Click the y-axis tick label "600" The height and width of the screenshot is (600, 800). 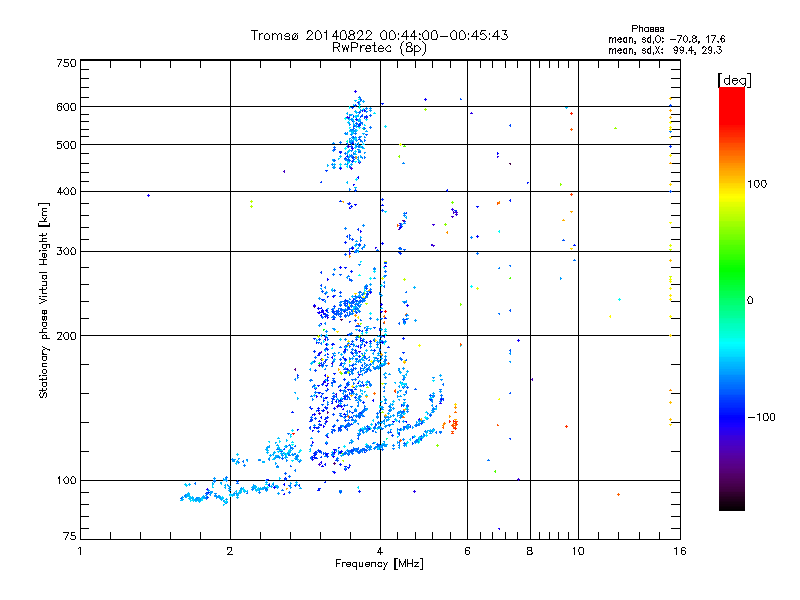point(66,107)
